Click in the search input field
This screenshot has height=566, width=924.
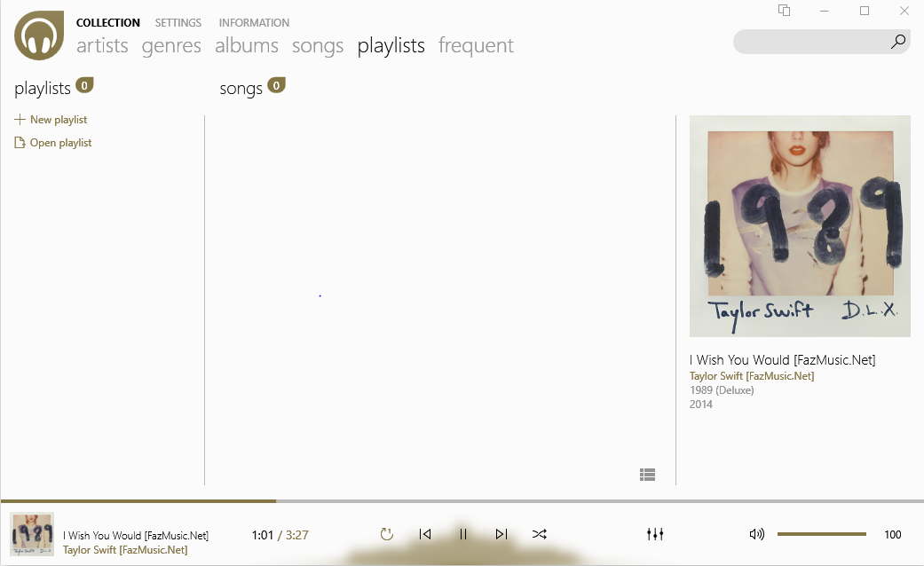(x=811, y=41)
